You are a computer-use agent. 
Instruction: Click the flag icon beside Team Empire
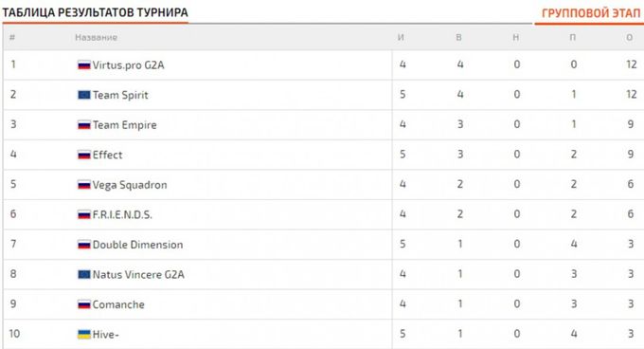point(83,125)
